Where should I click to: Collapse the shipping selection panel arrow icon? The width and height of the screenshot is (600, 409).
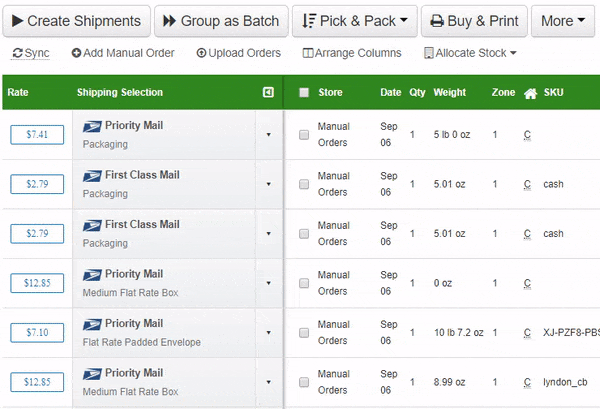tap(268, 93)
